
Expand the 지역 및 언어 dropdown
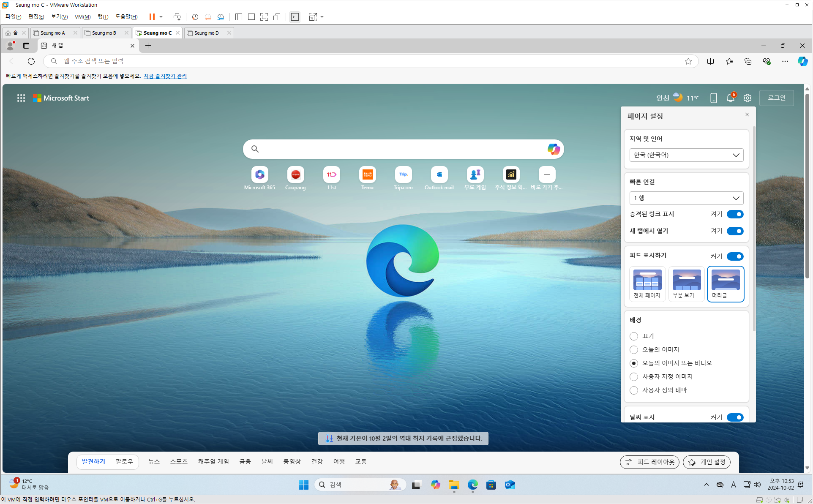[x=686, y=155]
